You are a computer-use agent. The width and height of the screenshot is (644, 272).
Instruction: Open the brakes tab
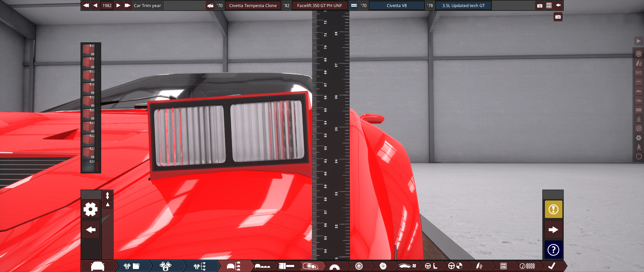pyautogui.click(x=383, y=266)
